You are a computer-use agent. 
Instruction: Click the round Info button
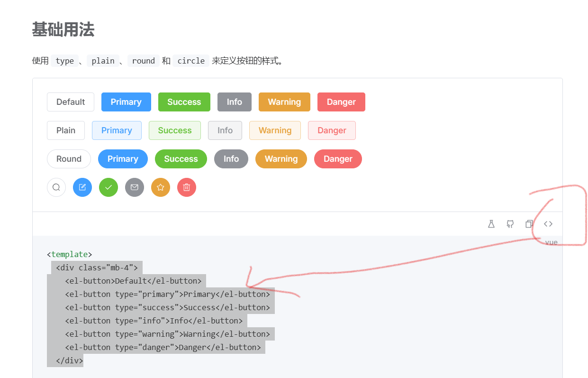[x=231, y=159]
